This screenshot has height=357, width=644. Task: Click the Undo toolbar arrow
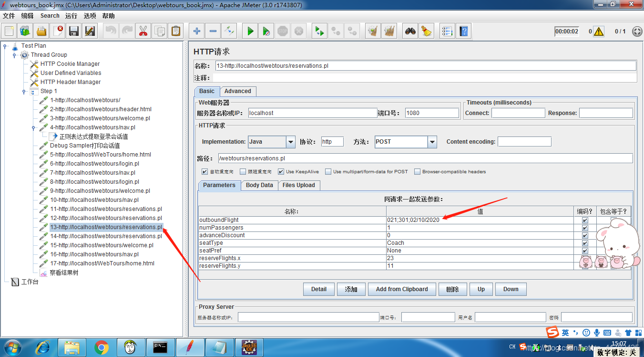(x=111, y=31)
